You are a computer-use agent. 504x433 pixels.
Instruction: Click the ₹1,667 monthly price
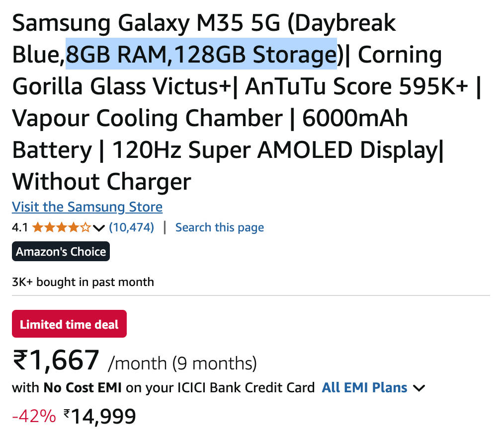pyautogui.click(x=56, y=360)
